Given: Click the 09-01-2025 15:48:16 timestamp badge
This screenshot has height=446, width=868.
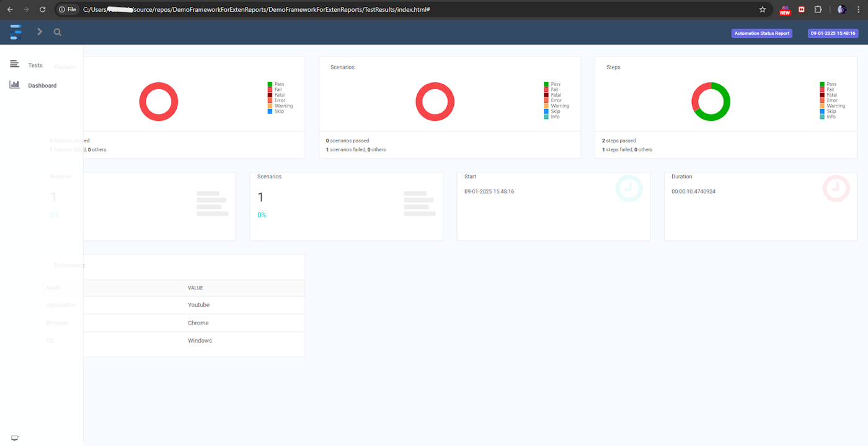Looking at the screenshot, I should pos(832,33).
